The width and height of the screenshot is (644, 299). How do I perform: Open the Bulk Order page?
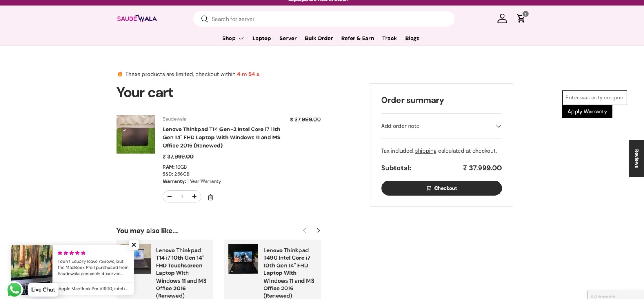click(x=319, y=38)
